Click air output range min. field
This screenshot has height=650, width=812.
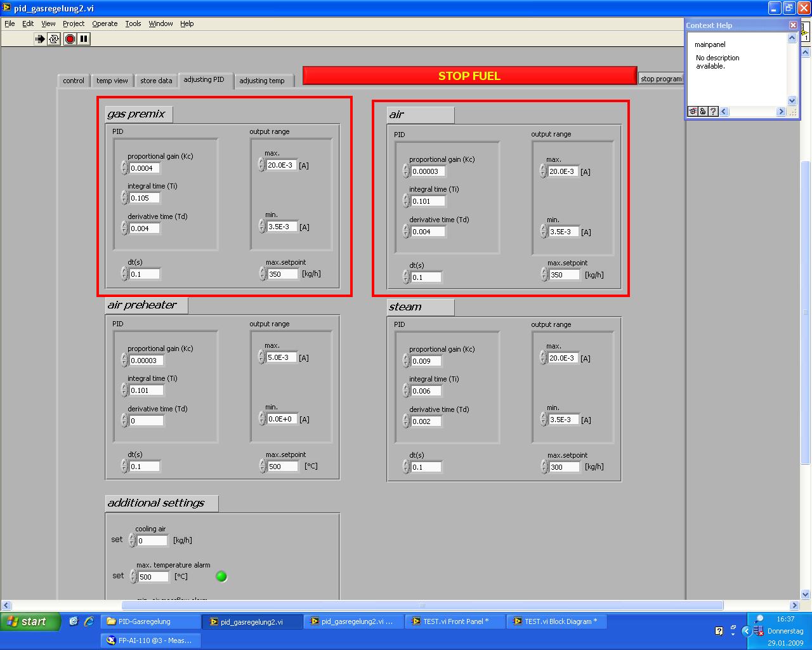(563, 232)
